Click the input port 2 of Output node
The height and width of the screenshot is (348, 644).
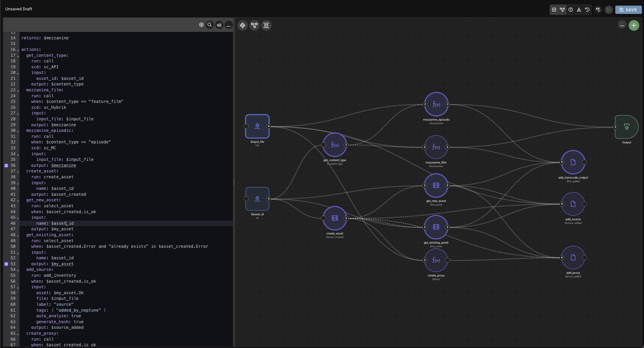coord(615,127)
